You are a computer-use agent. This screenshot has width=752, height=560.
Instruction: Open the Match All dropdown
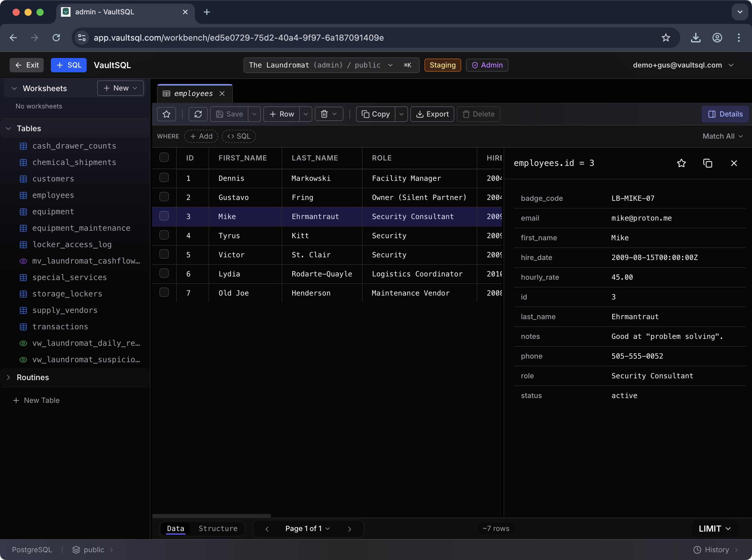(x=722, y=136)
